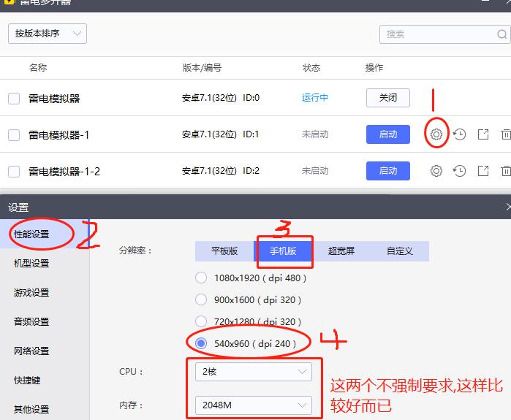
Task: Expand the CPU 2核 dropdown
Action: 253,371
